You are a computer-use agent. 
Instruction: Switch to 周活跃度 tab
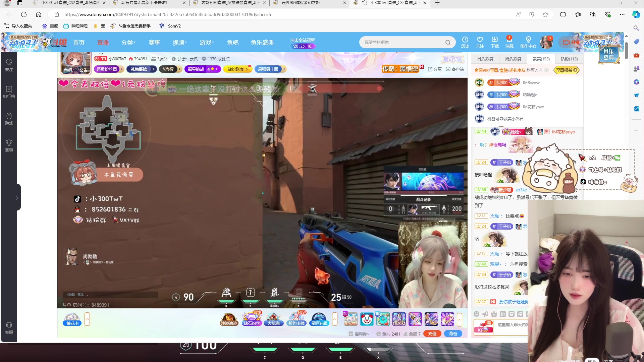513,59
